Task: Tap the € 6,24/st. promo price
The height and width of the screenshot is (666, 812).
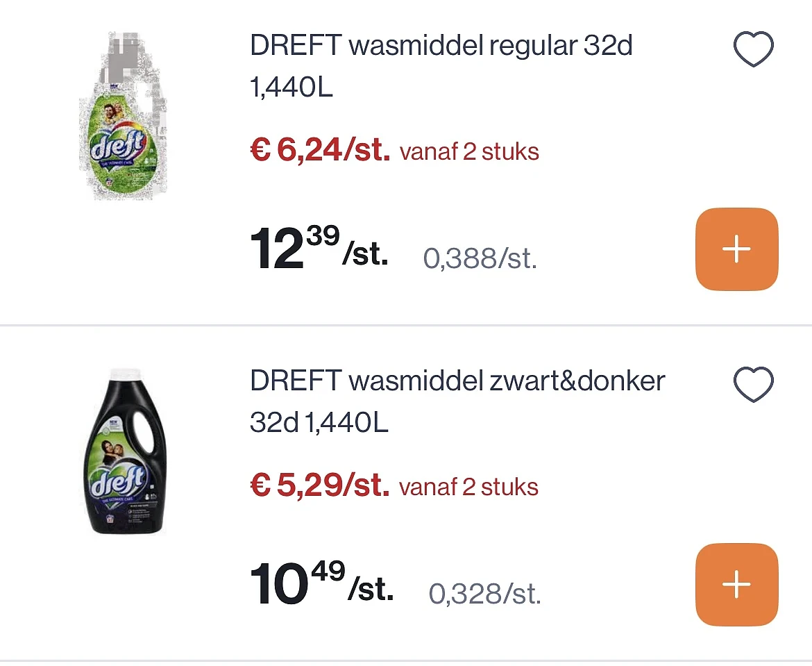Action: click(x=320, y=150)
